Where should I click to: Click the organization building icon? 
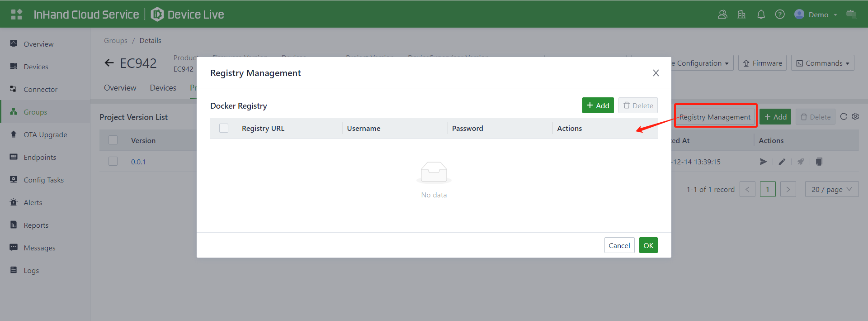coord(741,14)
